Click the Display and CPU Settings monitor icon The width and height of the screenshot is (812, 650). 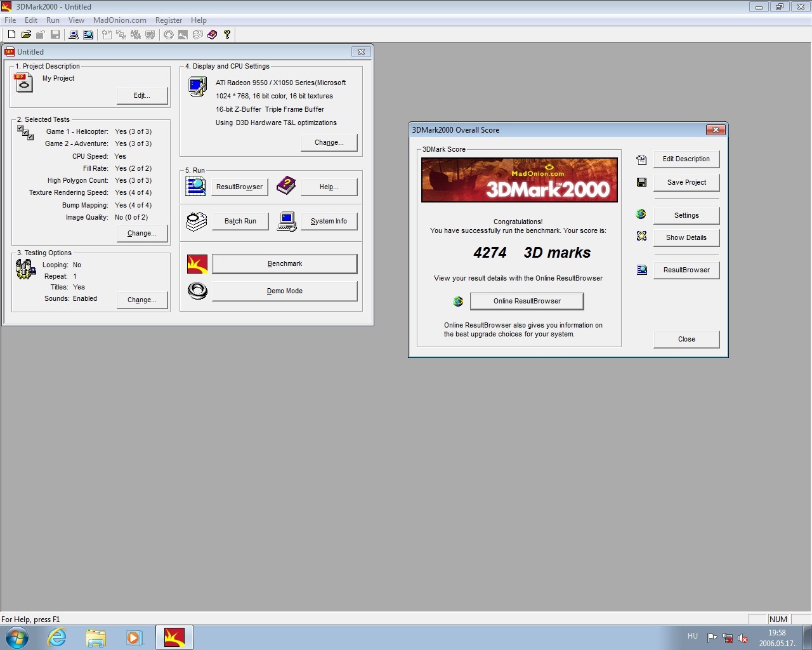[x=197, y=86]
